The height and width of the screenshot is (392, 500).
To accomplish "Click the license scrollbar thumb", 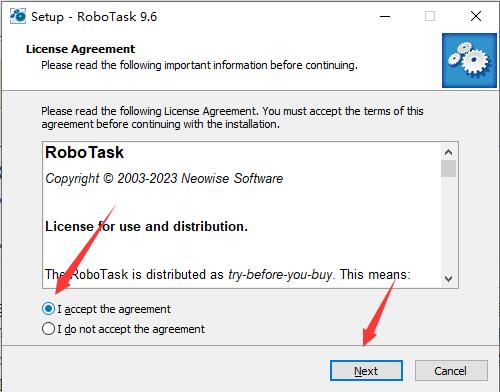I will pyautogui.click(x=448, y=169).
